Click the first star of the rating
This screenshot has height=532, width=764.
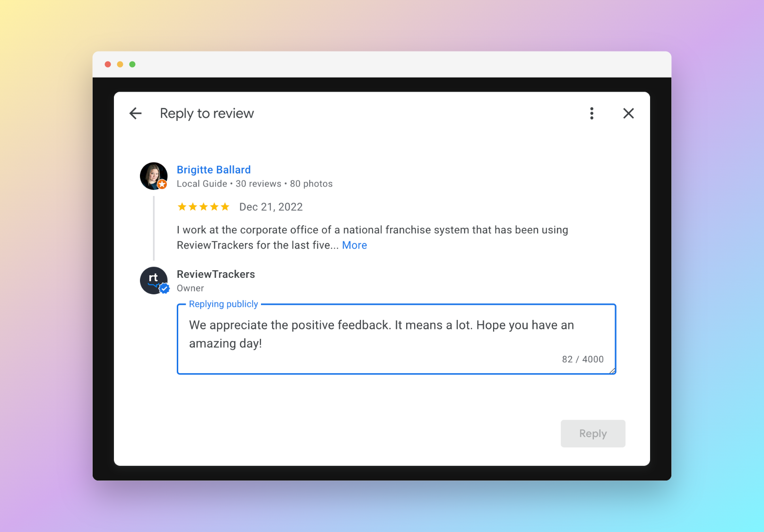click(x=182, y=206)
